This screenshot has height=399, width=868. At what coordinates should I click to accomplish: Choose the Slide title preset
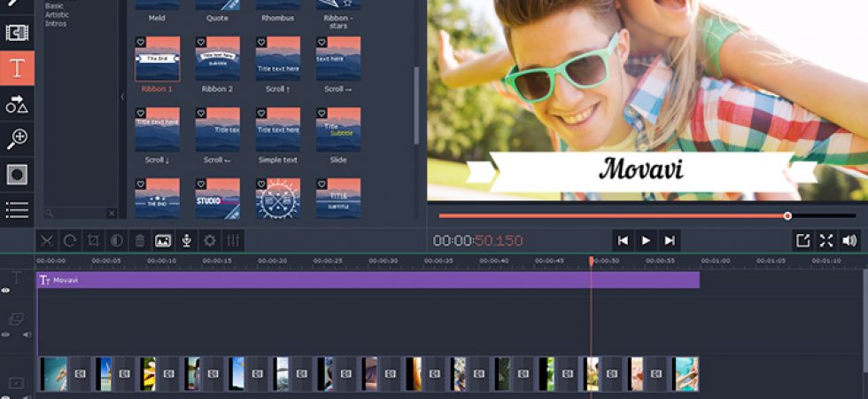point(338,129)
